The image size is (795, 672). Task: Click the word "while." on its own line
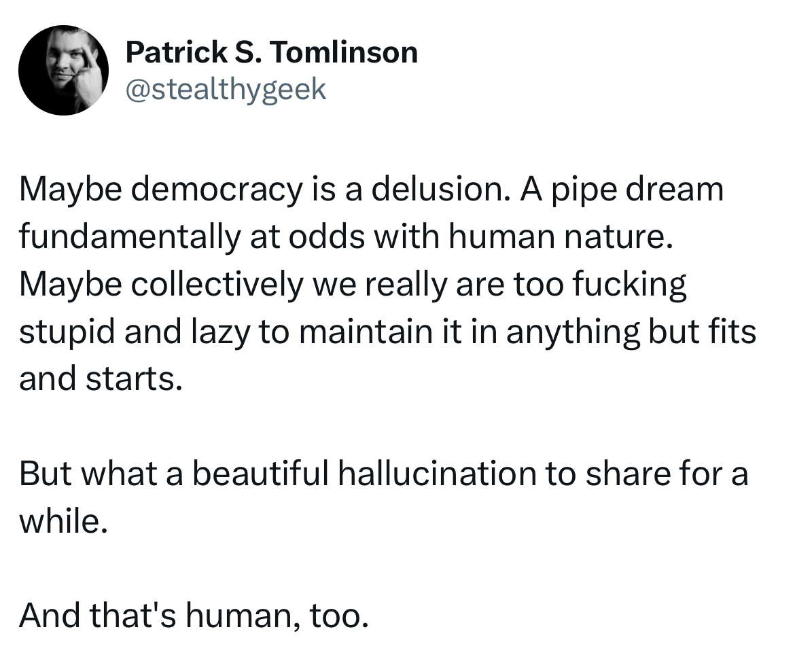(64, 521)
